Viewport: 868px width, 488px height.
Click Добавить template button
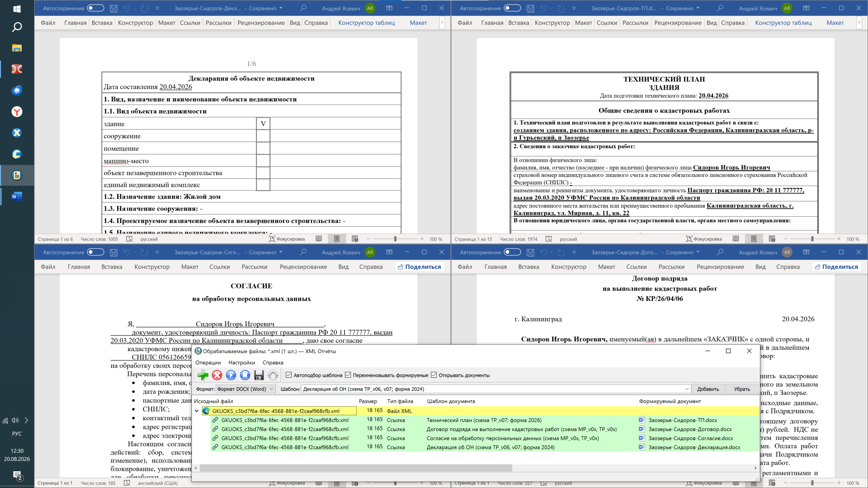708,389
